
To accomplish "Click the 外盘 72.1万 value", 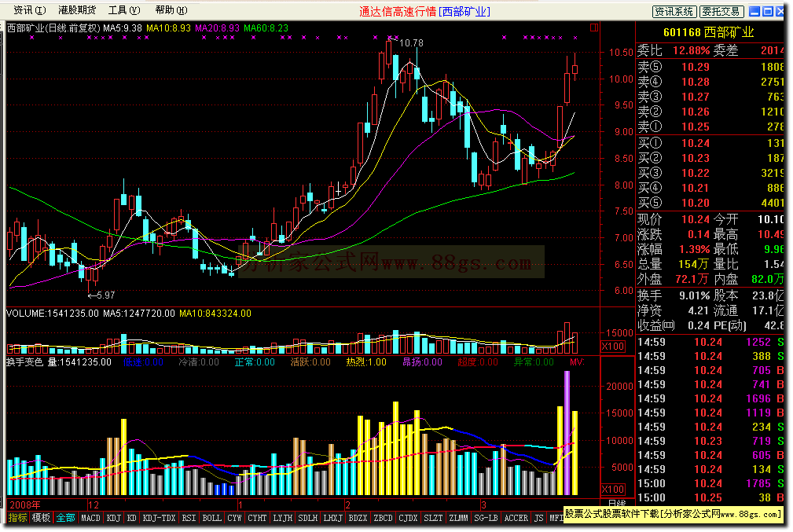I will (692, 279).
